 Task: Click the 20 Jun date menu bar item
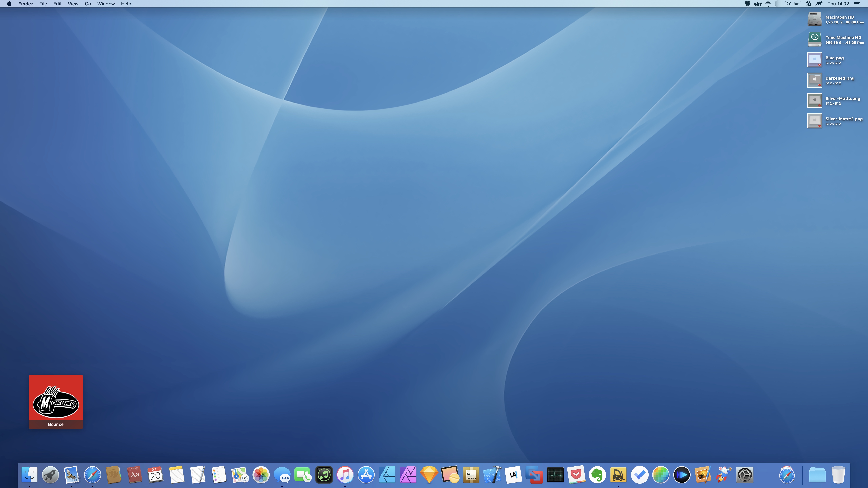pos(793,4)
